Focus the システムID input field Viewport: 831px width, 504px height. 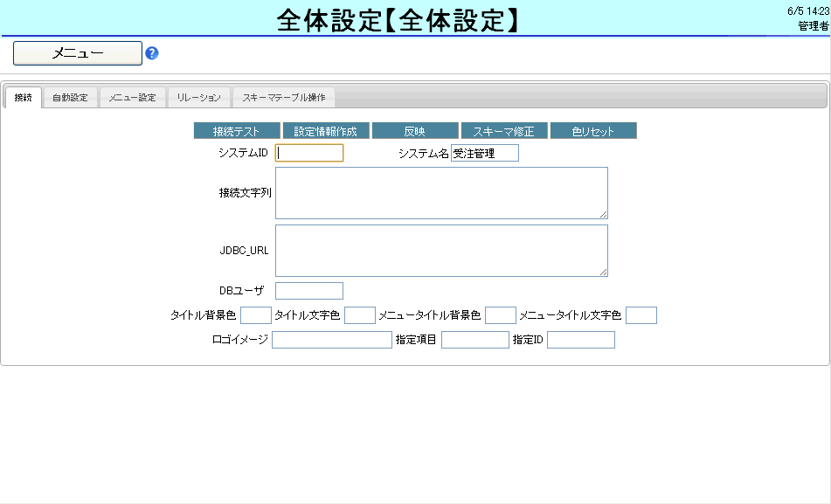[309, 154]
